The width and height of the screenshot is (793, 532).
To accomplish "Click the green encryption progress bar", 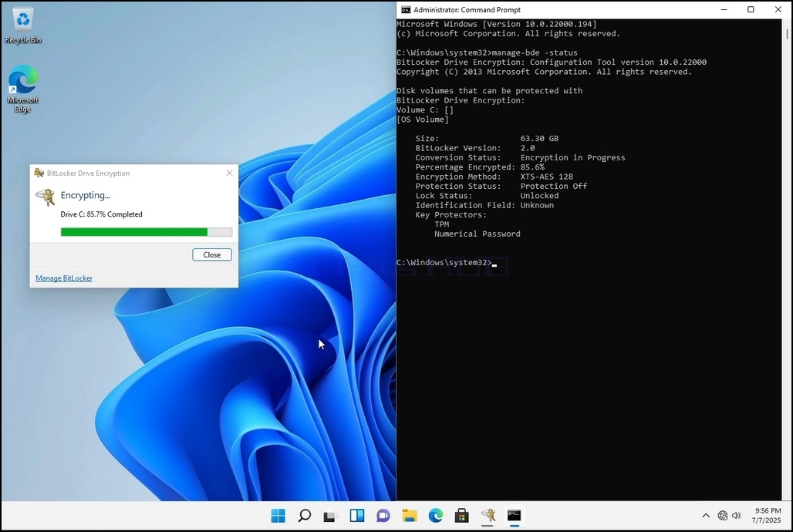I will pyautogui.click(x=146, y=232).
